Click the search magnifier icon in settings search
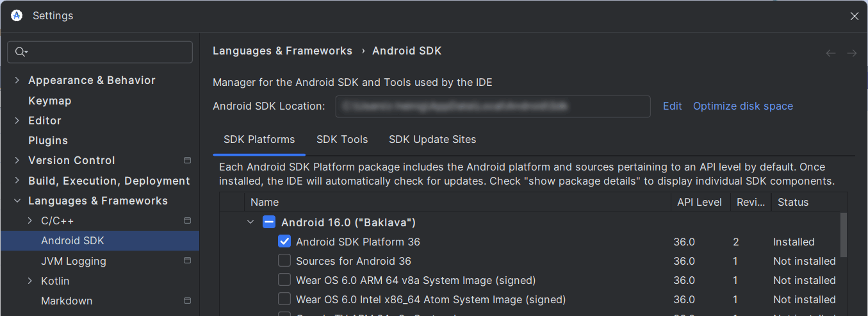868x316 pixels. coord(21,52)
